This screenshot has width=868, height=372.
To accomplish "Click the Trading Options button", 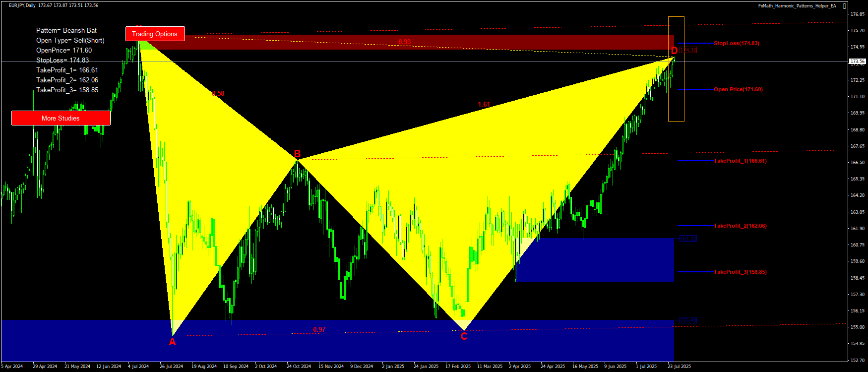I will click(x=155, y=34).
